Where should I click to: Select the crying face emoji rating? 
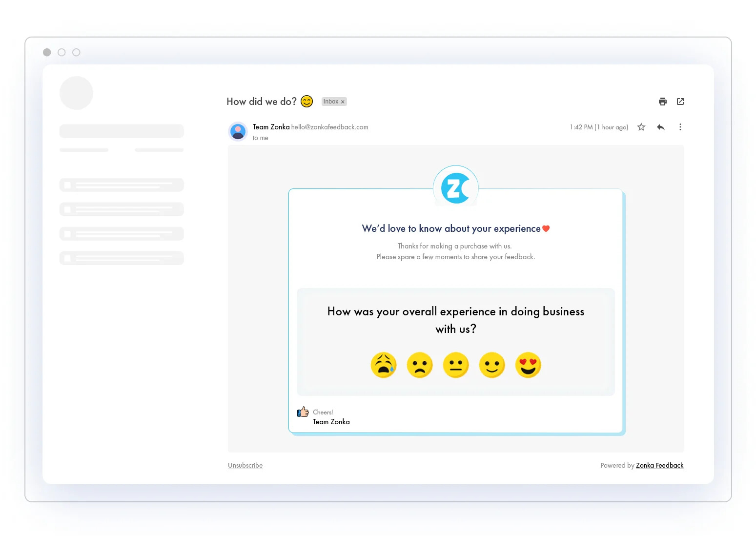(x=384, y=365)
